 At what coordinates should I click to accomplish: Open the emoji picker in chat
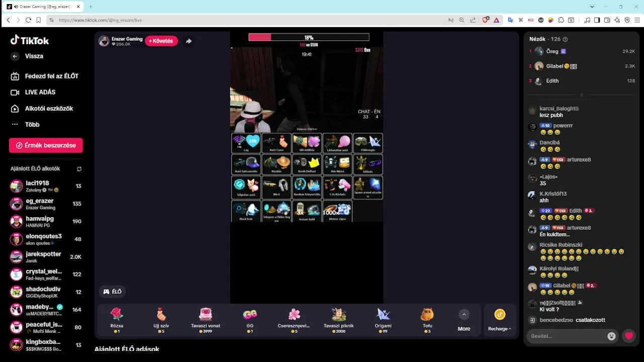(611, 336)
